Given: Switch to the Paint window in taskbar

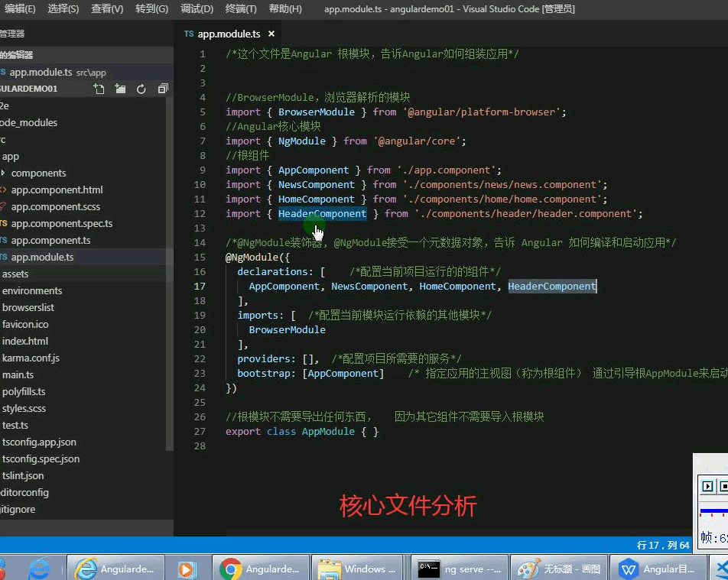Looking at the screenshot, I should (x=559, y=569).
